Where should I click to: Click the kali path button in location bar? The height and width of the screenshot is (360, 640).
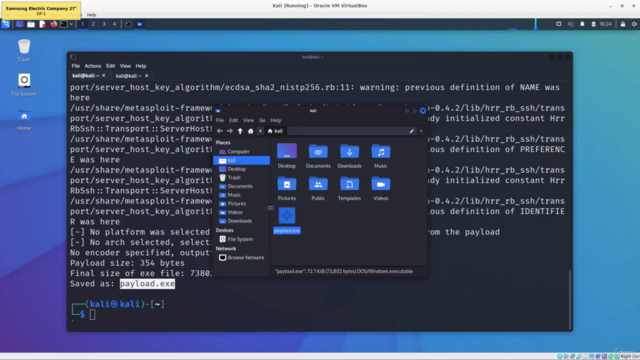click(275, 131)
